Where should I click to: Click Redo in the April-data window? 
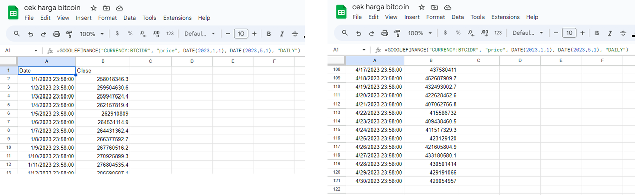[x=372, y=33]
